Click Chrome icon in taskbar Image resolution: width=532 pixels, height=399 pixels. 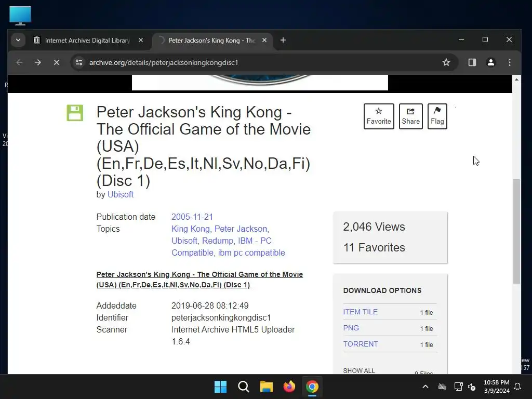tap(312, 387)
